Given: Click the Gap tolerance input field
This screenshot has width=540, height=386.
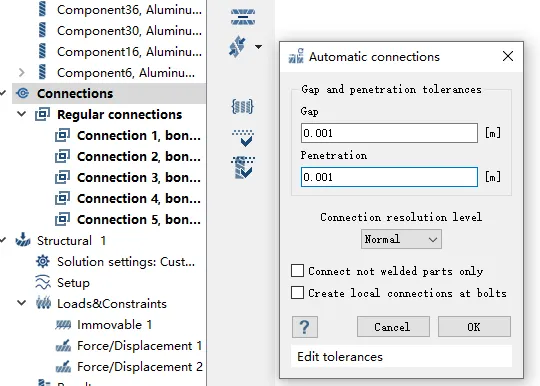Looking at the screenshot, I should pyautogui.click(x=389, y=133).
